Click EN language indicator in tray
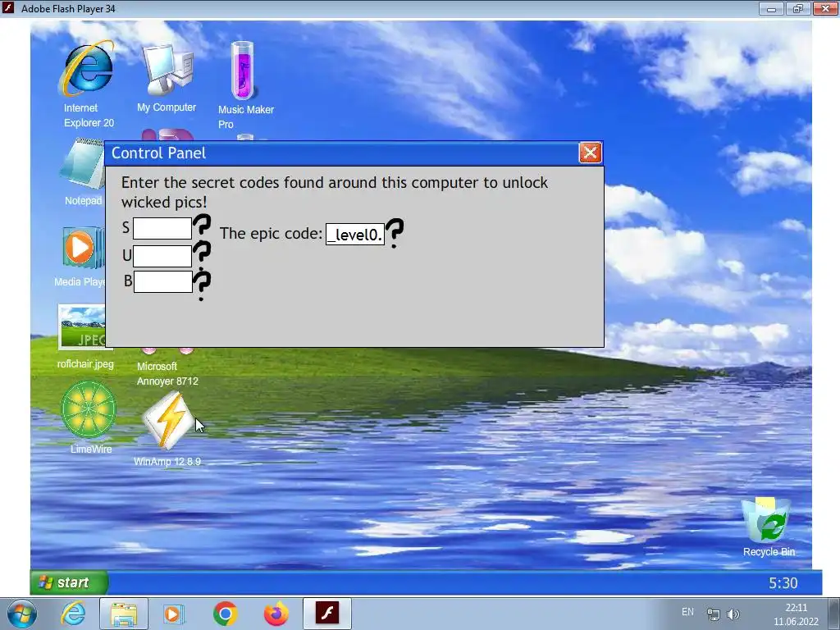The height and width of the screenshot is (630, 840). click(688, 612)
